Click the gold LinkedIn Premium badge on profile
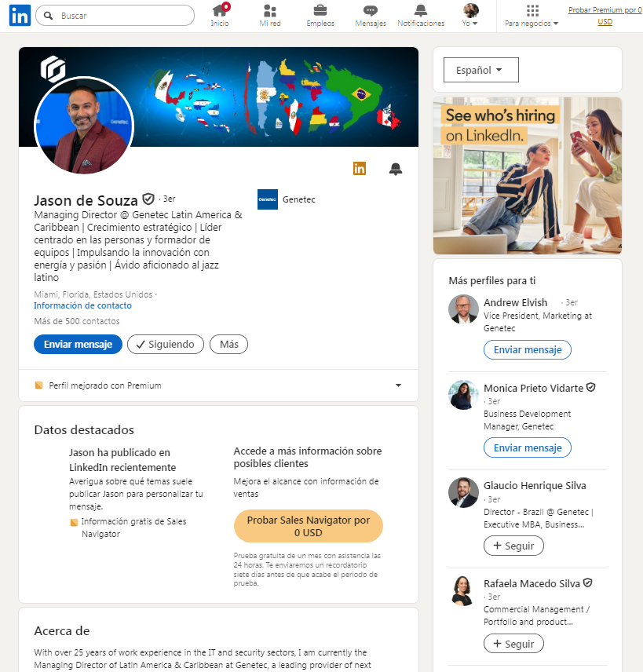643x672 pixels. pos(360,169)
